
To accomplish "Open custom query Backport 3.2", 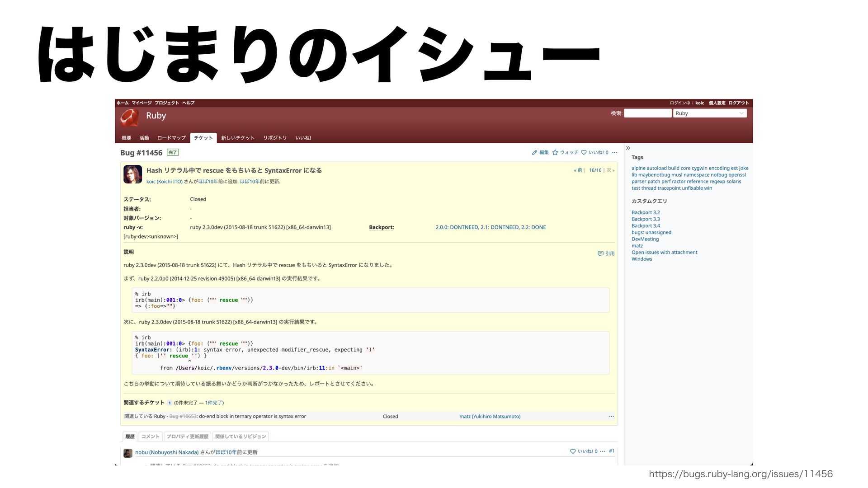I will pos(646,212).
